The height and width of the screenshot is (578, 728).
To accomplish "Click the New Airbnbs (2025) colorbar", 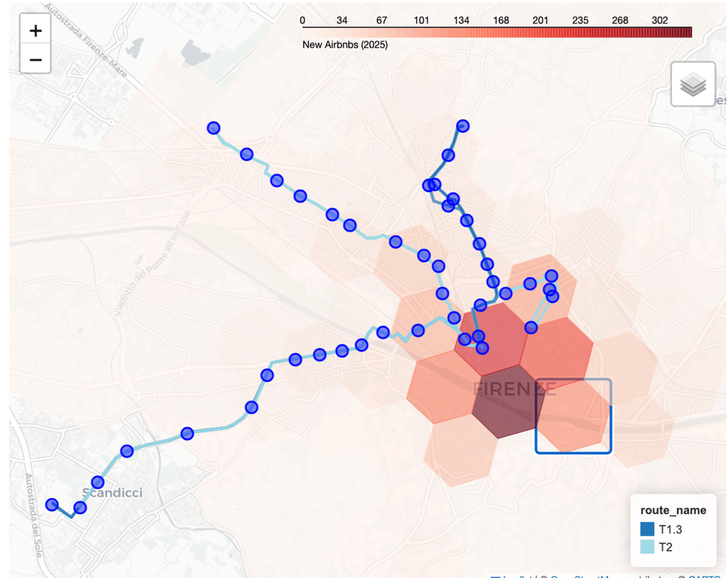I will coord(497,31).
